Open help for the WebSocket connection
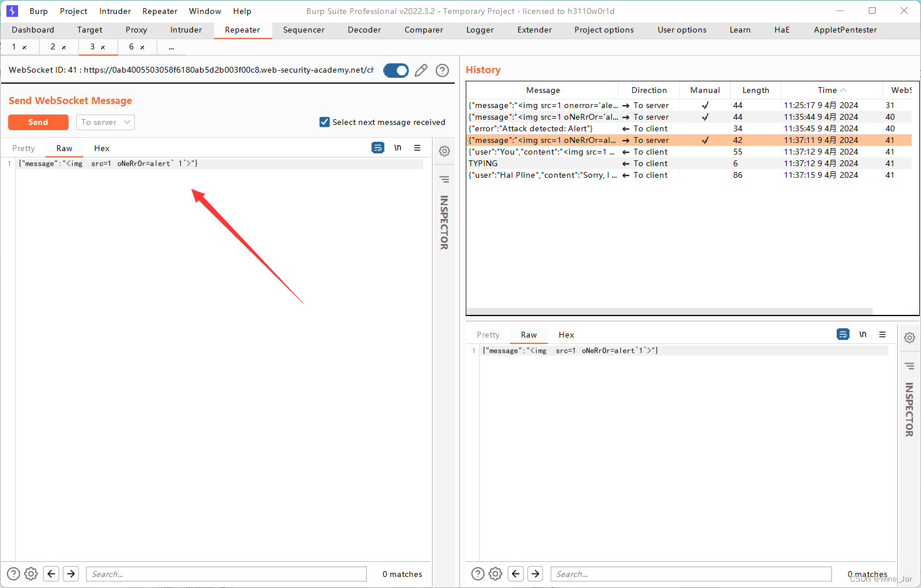The image size is (921, 588). coord(442,70)
